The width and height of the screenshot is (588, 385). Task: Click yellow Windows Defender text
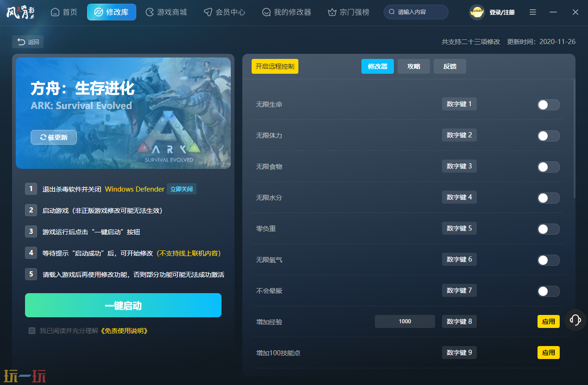[135, 189]
